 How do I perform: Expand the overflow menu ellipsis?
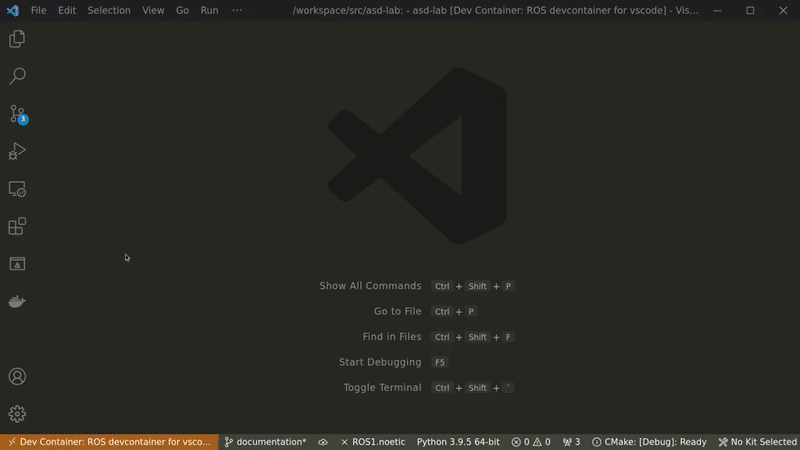(237, 10)
